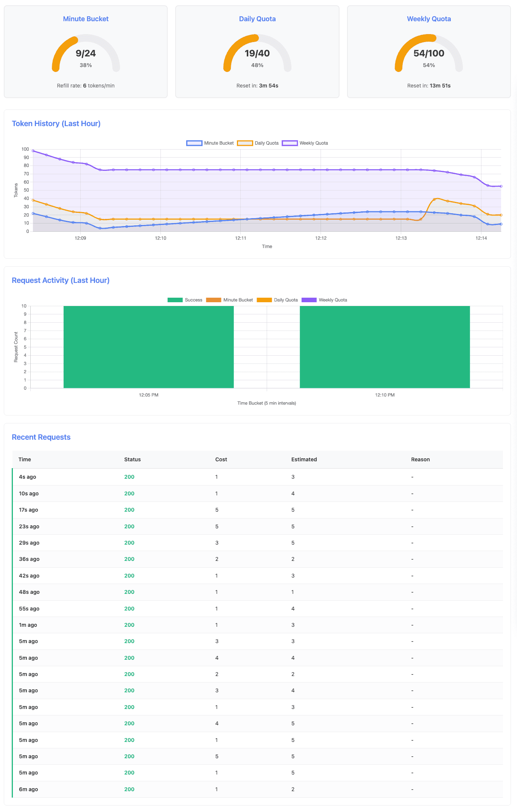The height and width of the screenshot is (812, 517).
Task: Hide Daily Quota series in Token History legend
Action: [258, 143]
